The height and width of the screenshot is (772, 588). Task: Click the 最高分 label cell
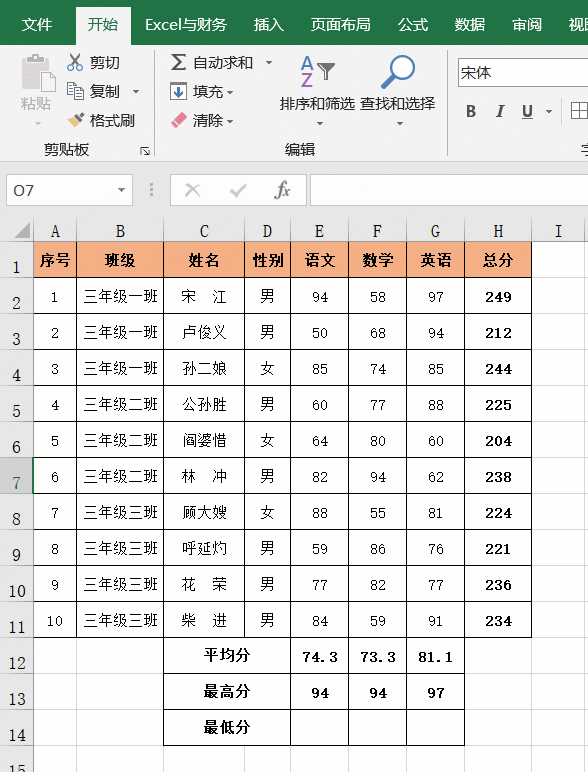point(227,692)
